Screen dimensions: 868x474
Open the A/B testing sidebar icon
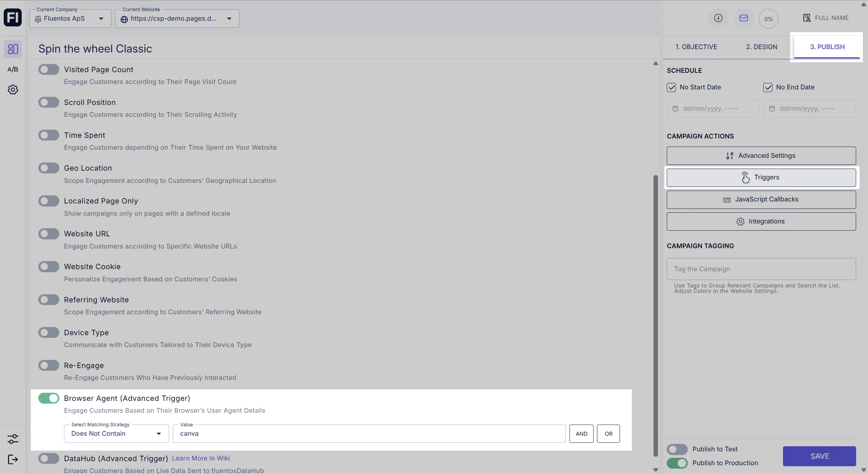click(13, 69)
